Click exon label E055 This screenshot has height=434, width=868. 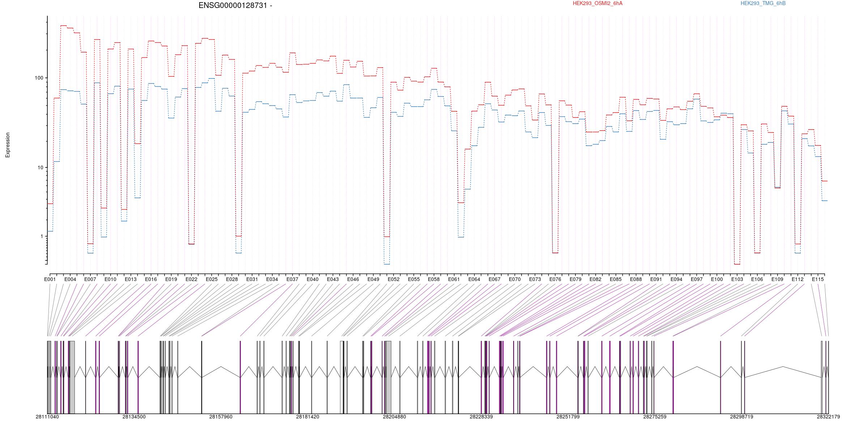tap(414, 279)
